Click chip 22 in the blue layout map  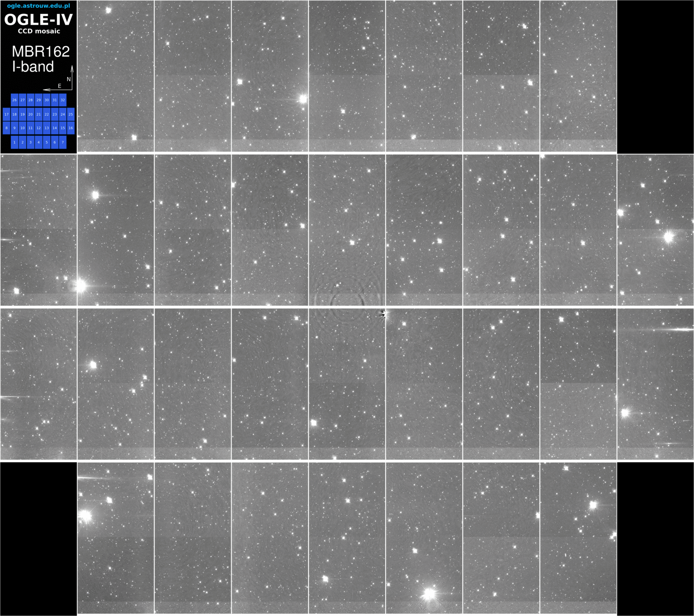(46, 114)
